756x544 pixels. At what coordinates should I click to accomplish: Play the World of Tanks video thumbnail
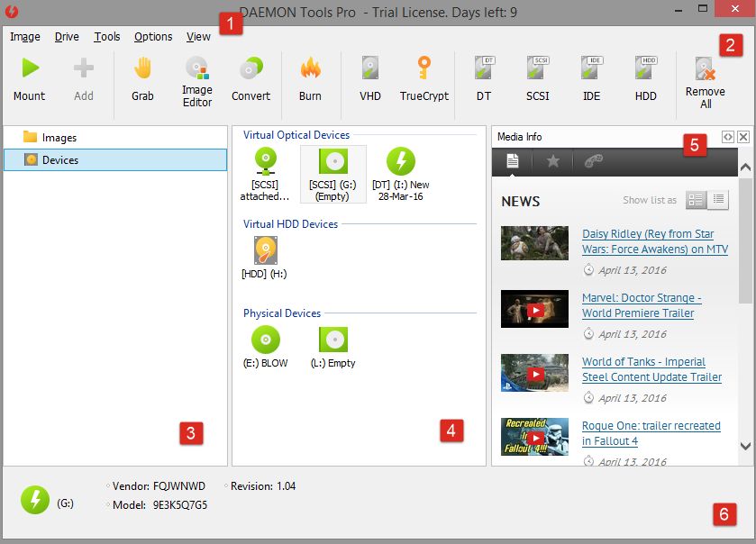(x=534, y=373)
